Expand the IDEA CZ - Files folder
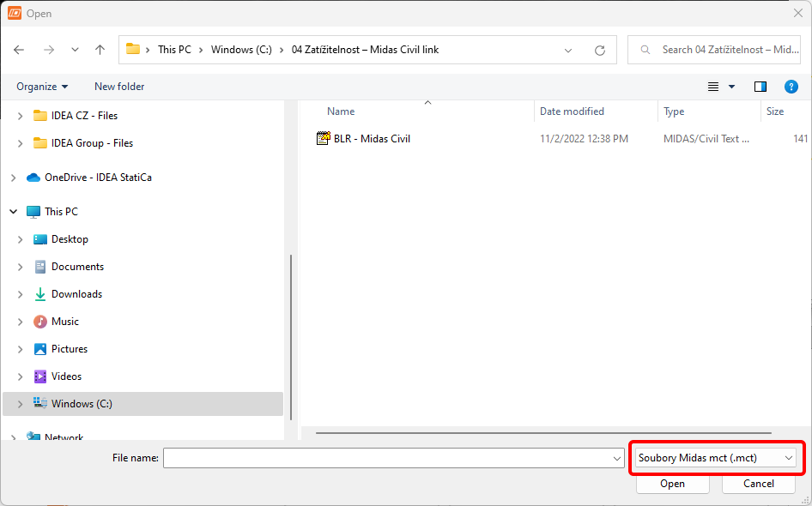812x506 pixels. (21, 116)
